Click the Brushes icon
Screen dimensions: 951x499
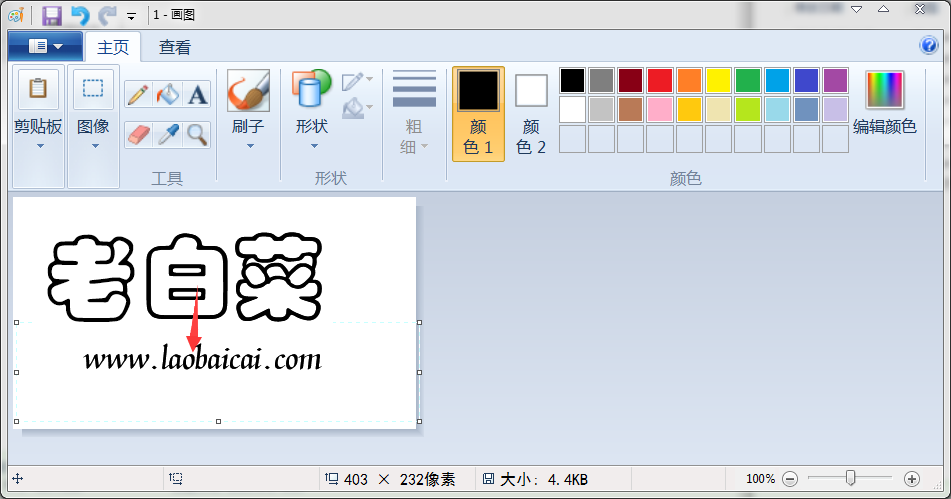click(248, 90)
